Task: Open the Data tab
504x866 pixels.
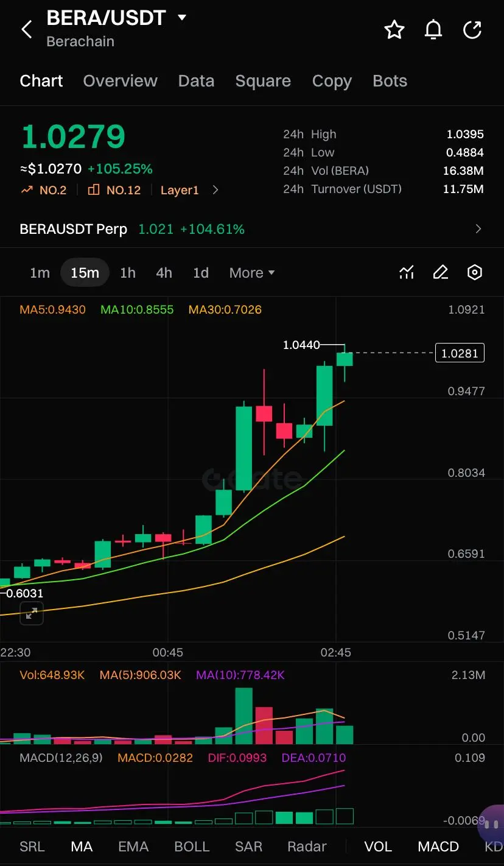Action: pos(196,81)
